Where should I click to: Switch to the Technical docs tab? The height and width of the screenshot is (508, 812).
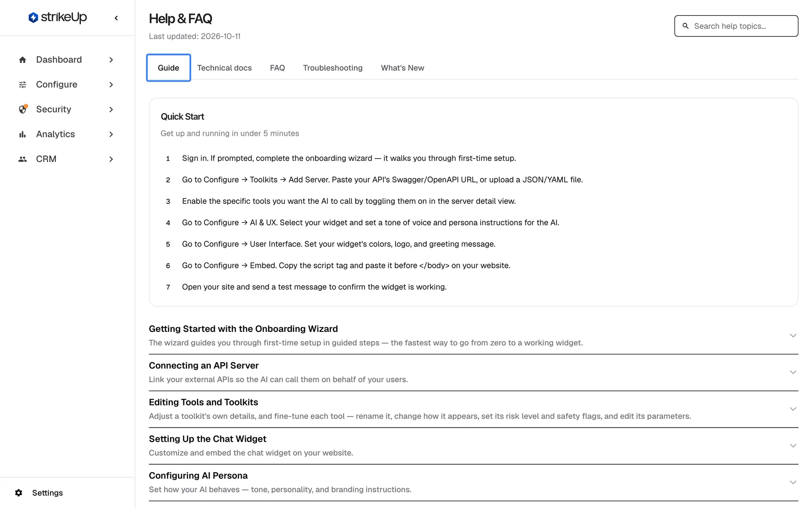[x=224, y=68]
